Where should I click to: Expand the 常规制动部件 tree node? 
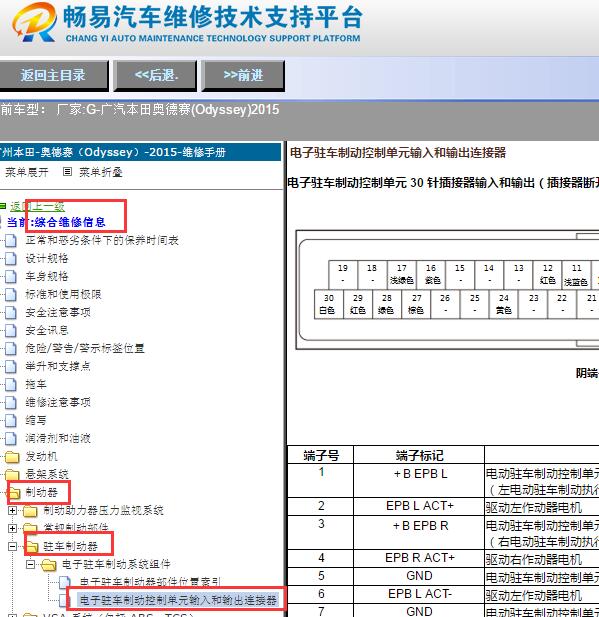pos(13,528)
